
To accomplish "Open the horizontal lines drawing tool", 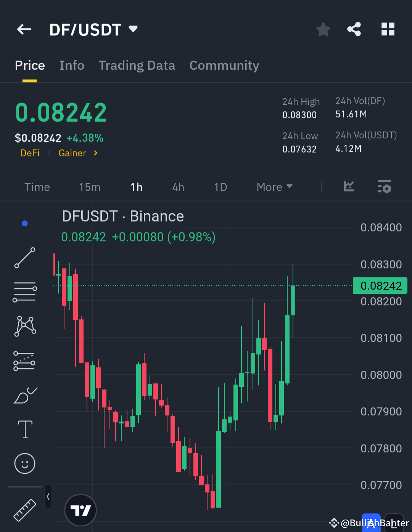I will tap(24, 292).
